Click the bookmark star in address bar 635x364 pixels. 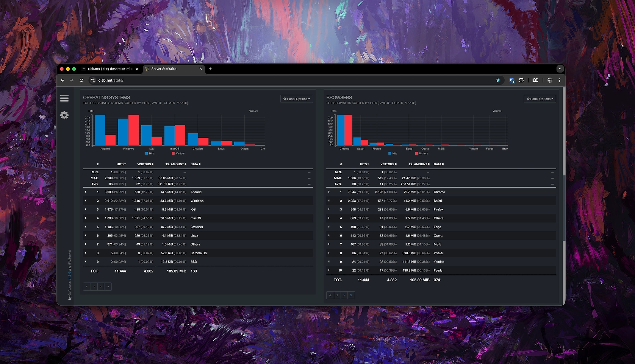498,80
